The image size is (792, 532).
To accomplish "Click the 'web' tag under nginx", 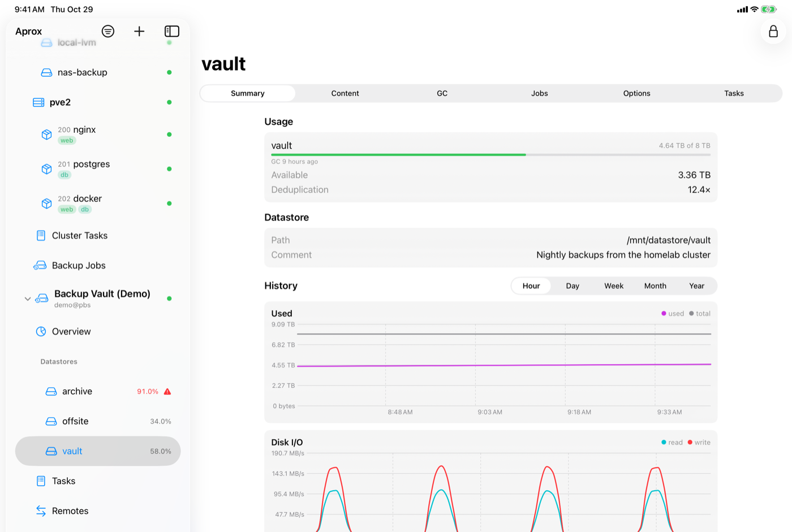I will 67,141.
